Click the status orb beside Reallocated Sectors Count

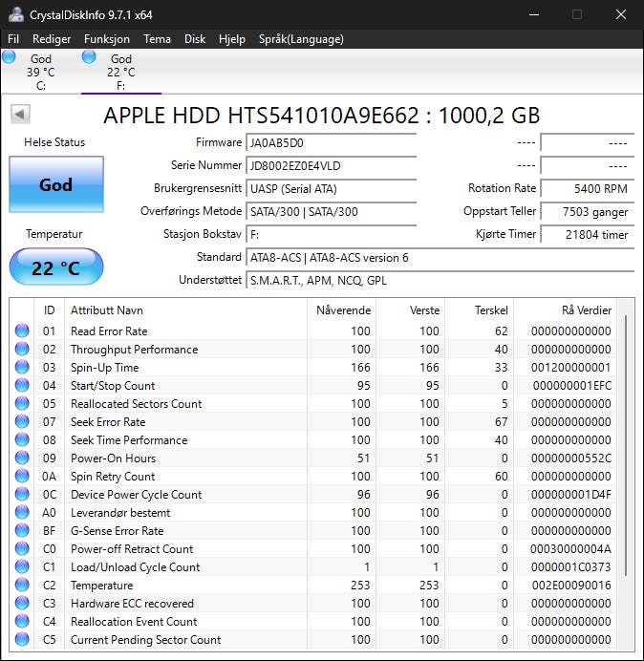(22, 404)
